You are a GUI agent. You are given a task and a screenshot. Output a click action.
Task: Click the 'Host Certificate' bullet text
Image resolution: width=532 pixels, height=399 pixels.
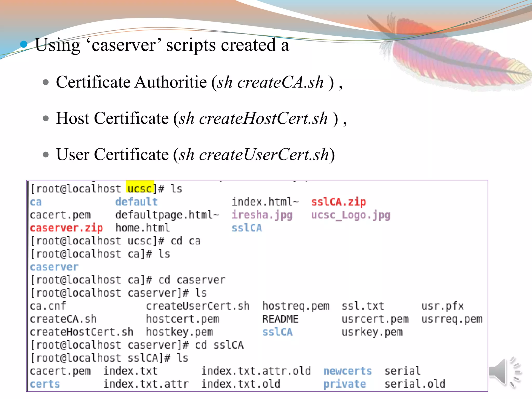(x=201, y=118)
